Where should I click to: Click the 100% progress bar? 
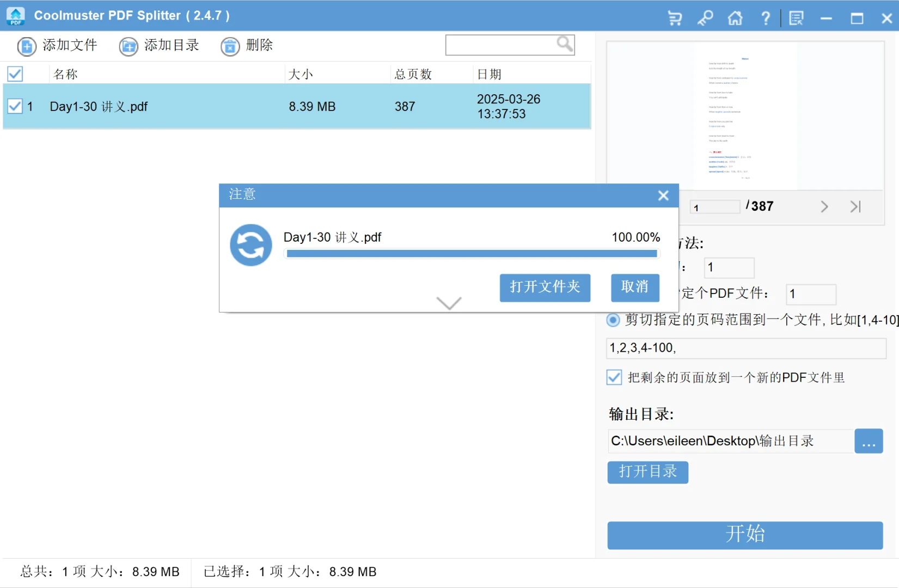(x=472, y=253)
